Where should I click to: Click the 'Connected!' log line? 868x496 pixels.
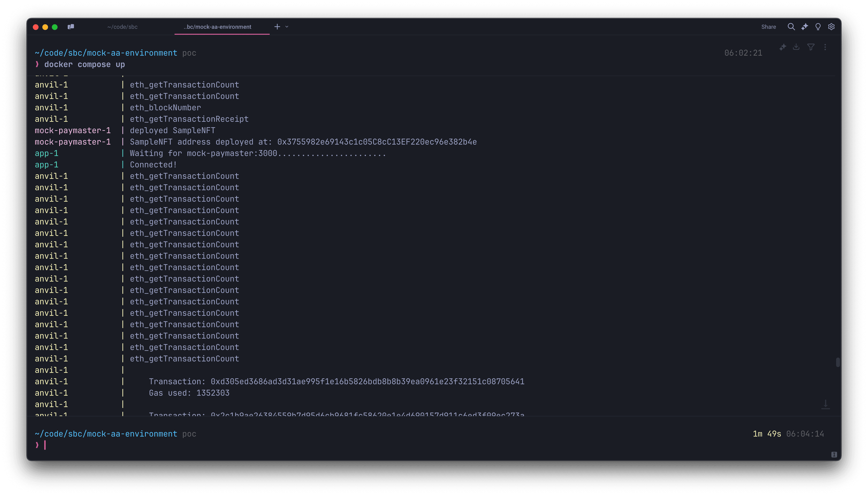[153, 165]
